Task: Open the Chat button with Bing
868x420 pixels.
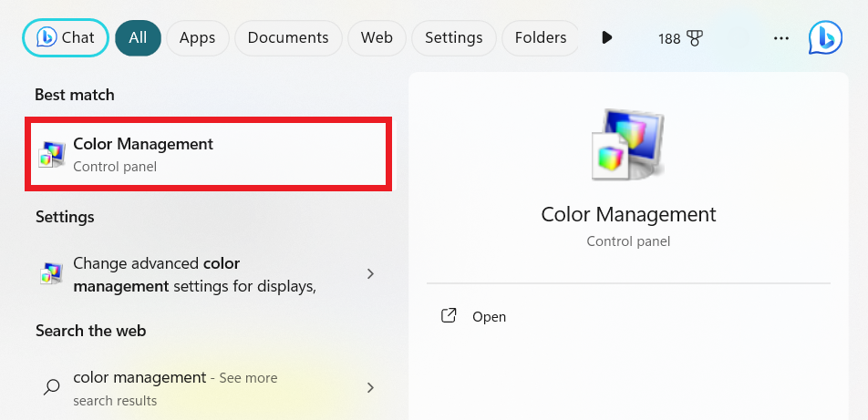Action: [x=66, y=38]
